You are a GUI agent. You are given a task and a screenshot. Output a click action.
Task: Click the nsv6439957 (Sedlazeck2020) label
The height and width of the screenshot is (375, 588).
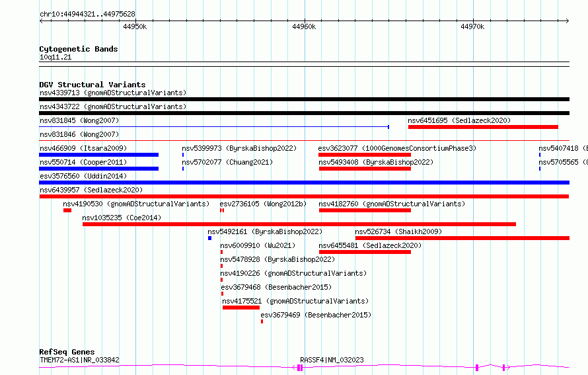(x=91, y=190)
